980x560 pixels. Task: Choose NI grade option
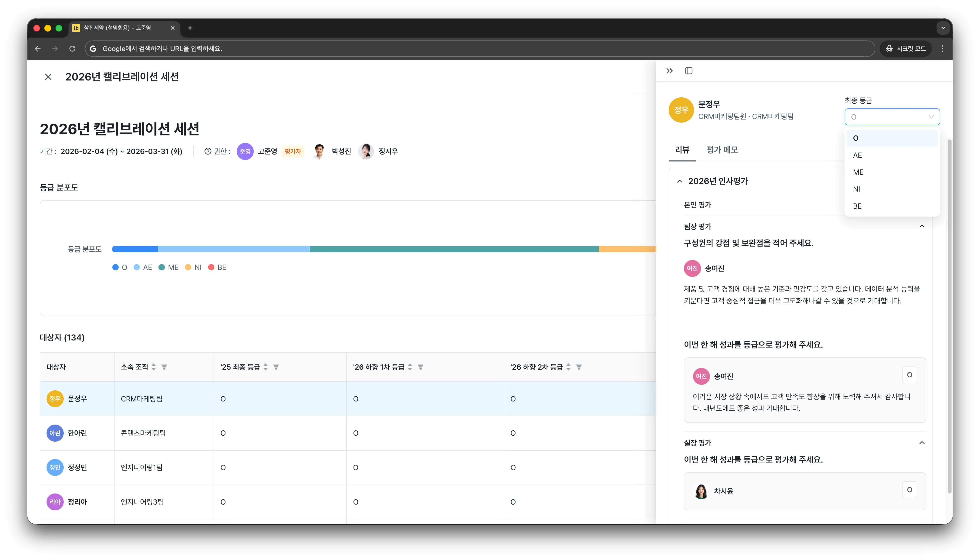(892, 189)
